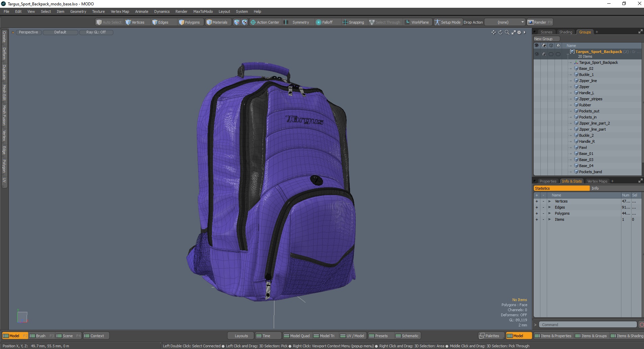Maximize the Groups panel

point(640,32)
